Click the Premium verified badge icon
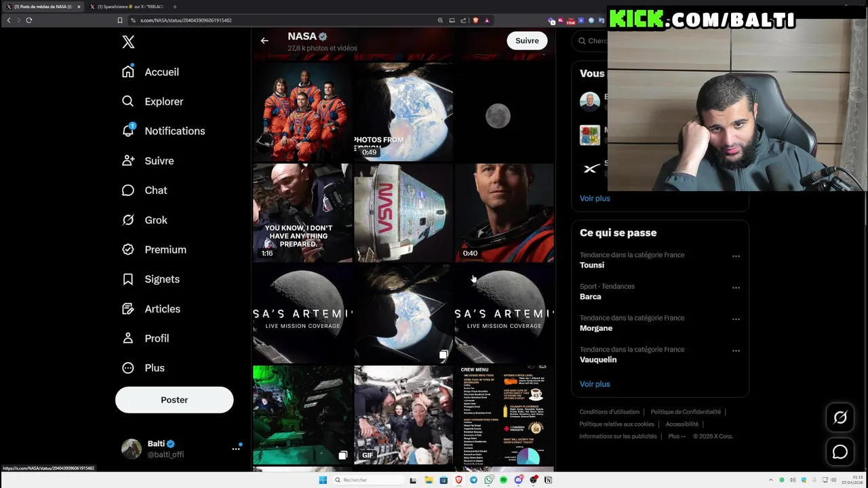Screen dimensions: 868x488 point(128,249)
